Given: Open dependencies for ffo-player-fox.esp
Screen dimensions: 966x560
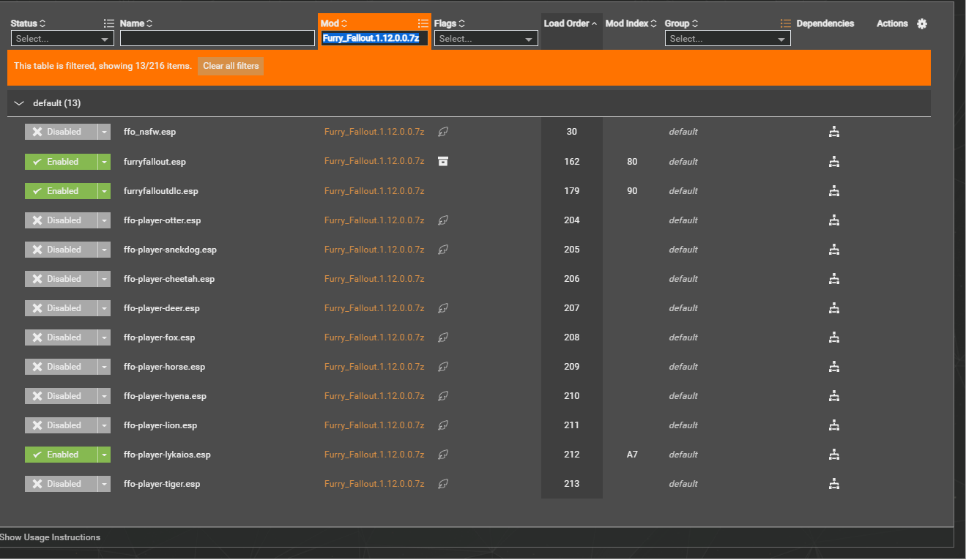Looking at the screenshot, I should [833, 337].
